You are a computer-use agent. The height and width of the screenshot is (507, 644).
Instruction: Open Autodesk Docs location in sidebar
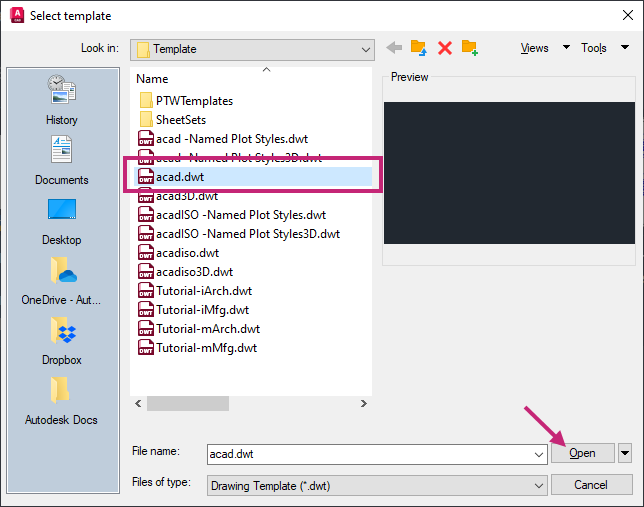(61, 401)
